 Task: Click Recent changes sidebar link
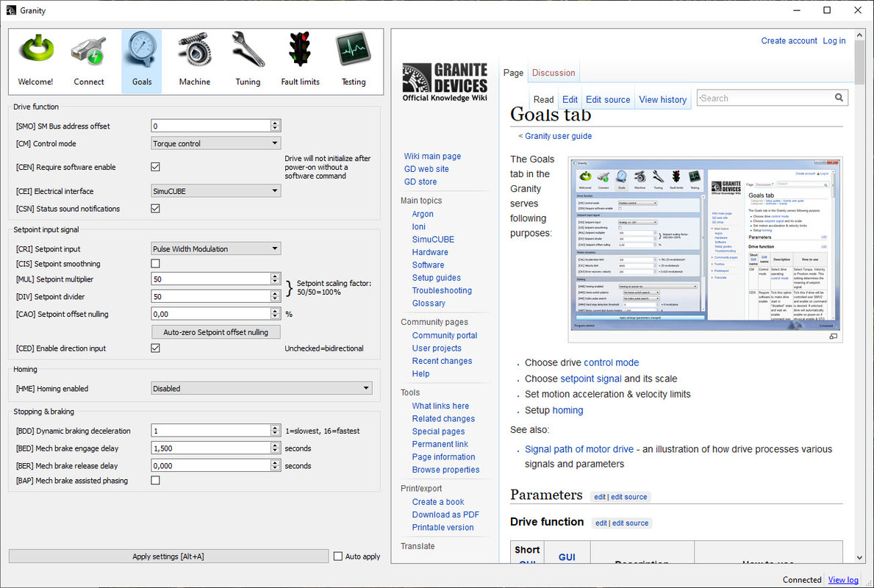(442, 361)
